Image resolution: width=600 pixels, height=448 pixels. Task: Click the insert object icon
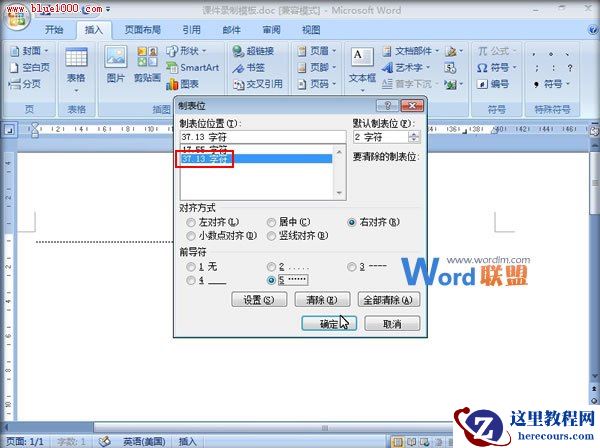click(x=454, y=84)
